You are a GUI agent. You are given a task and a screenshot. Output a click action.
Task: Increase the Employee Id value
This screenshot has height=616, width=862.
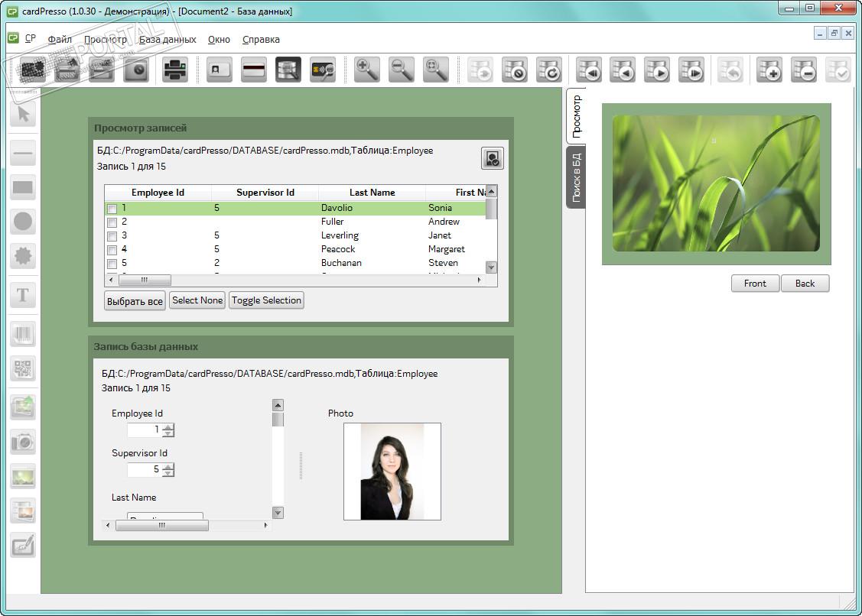click(x=169, y=427)
